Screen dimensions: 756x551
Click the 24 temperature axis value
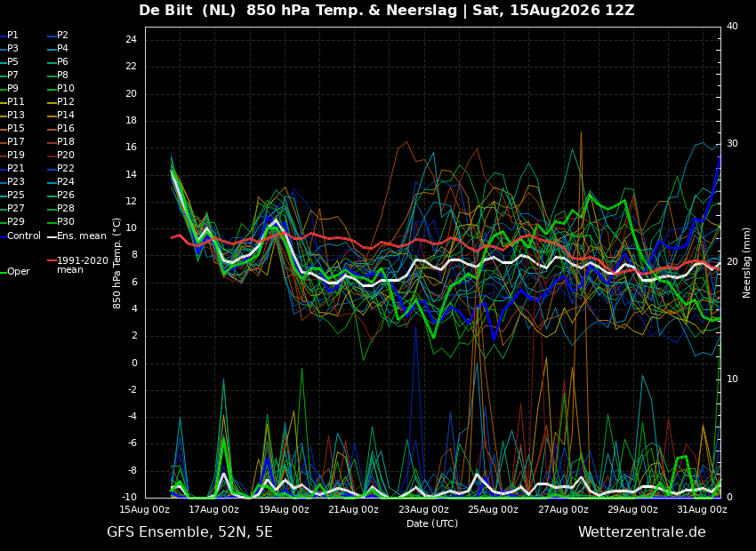click(x=131, y=39)
